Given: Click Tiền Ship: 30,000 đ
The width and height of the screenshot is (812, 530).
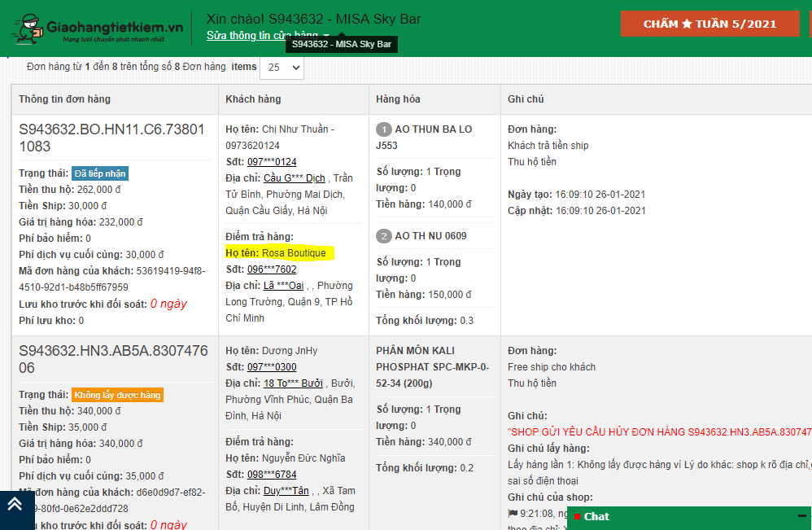Looking at the screenshot, I should click(63, 206).
